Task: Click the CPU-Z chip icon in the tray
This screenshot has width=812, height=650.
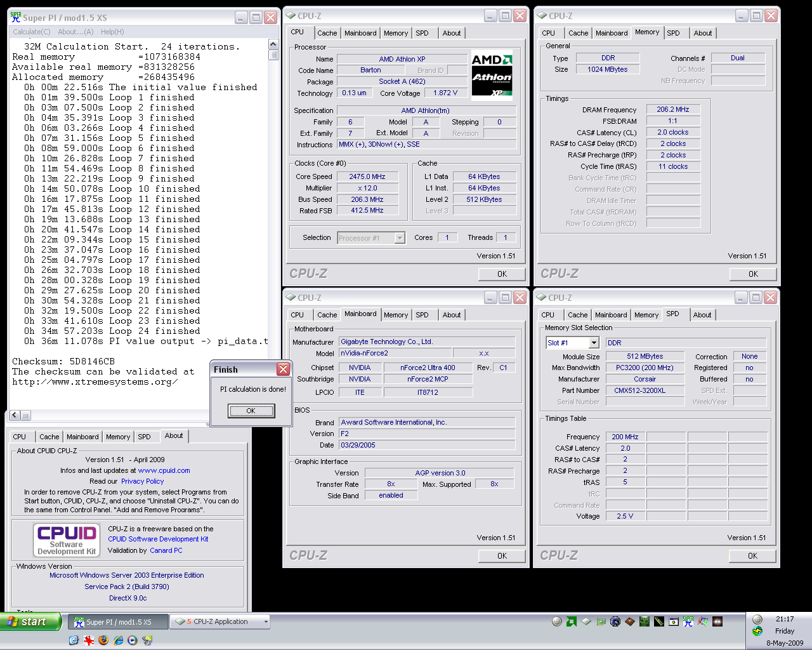Action: coord(586,621)
